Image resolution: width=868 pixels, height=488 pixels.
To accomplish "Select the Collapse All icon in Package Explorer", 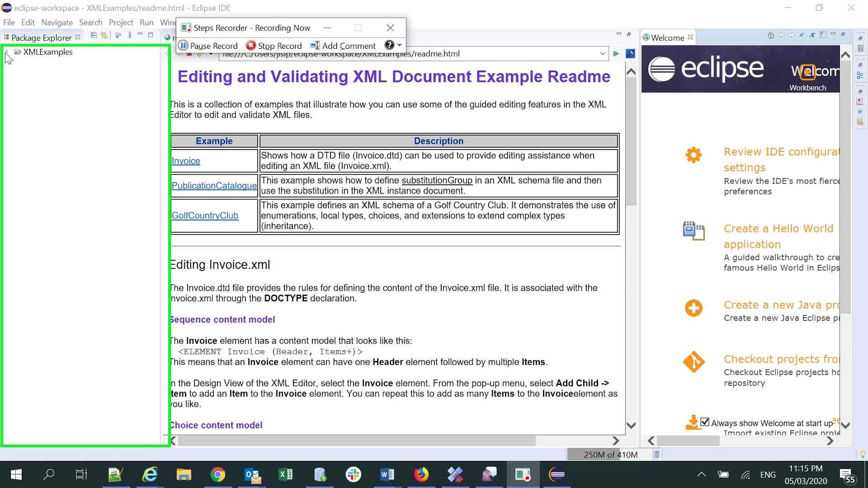I will click(93, 35).
